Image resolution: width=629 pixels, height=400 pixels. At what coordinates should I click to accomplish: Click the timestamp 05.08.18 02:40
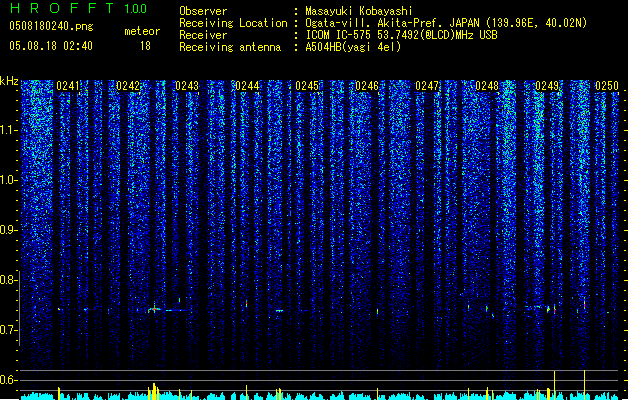point(51,46)
